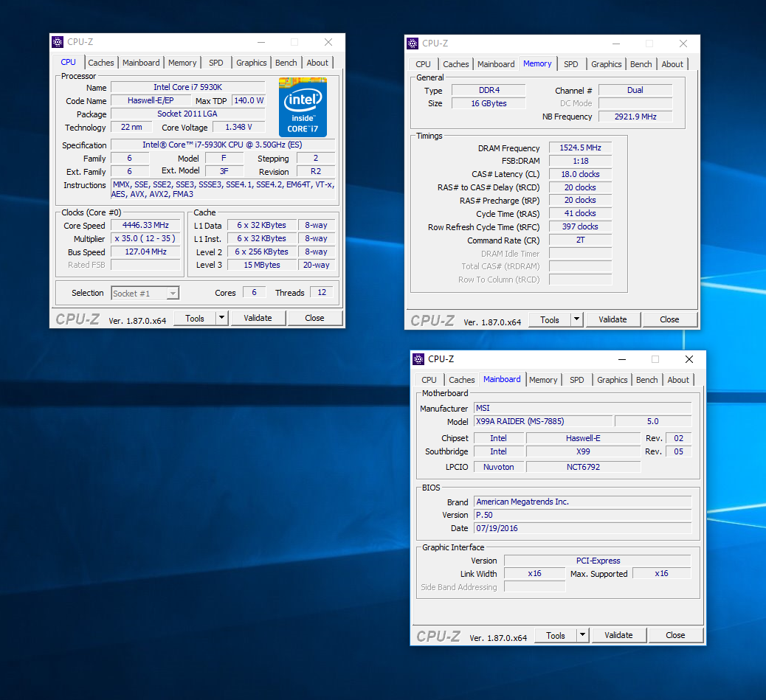Image resolution: width=766 pixels, height=700 pixels.
Task: Select SPD tab in the Memory window
Action: click(x=571, y=64)
